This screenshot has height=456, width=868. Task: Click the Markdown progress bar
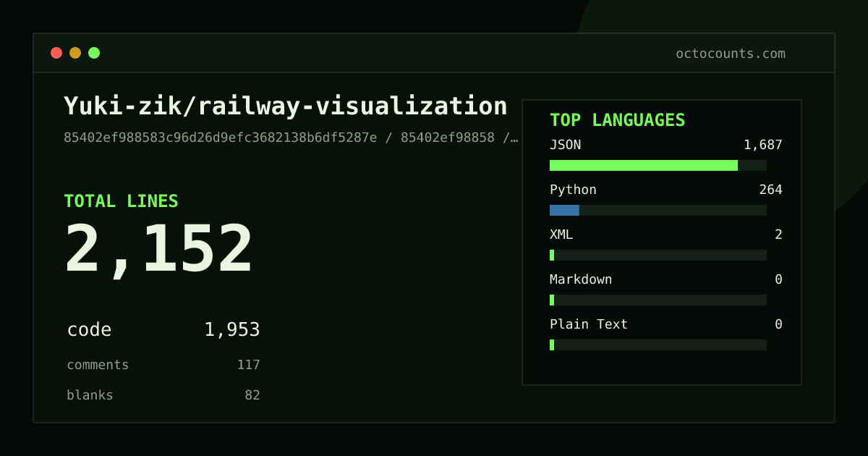658,300
